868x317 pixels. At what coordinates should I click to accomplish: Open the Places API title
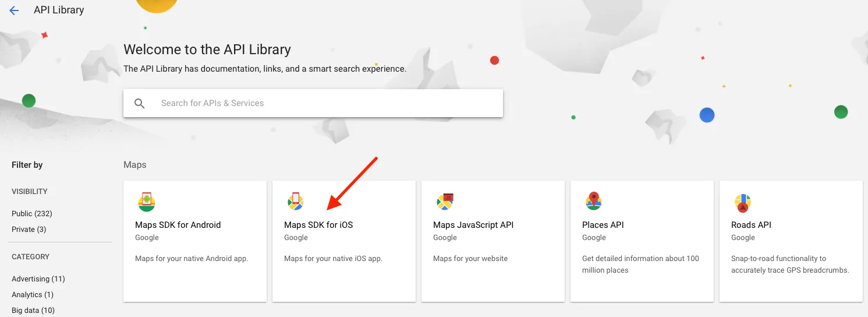pos(603,225)
